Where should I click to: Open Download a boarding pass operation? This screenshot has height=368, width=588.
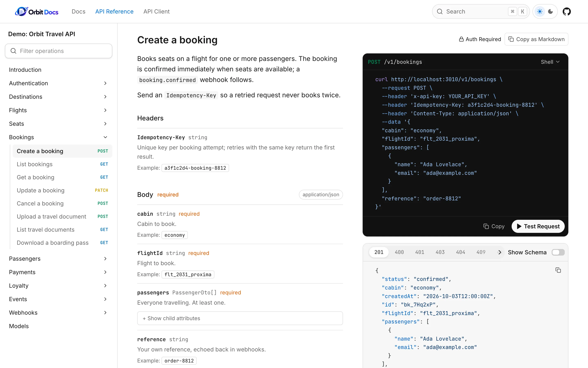62,243
